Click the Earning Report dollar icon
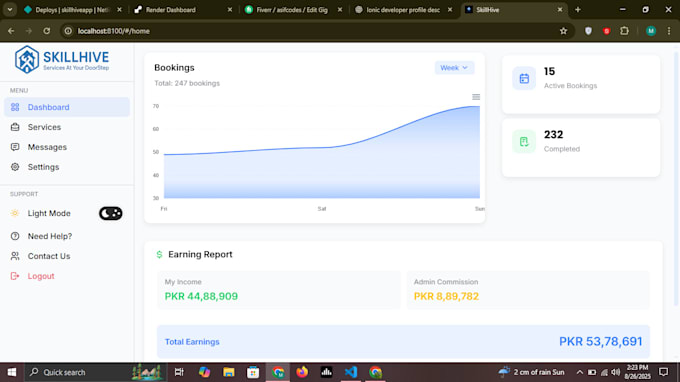The width and height of the screenshot is (680, 382). [x=159, y=255]
